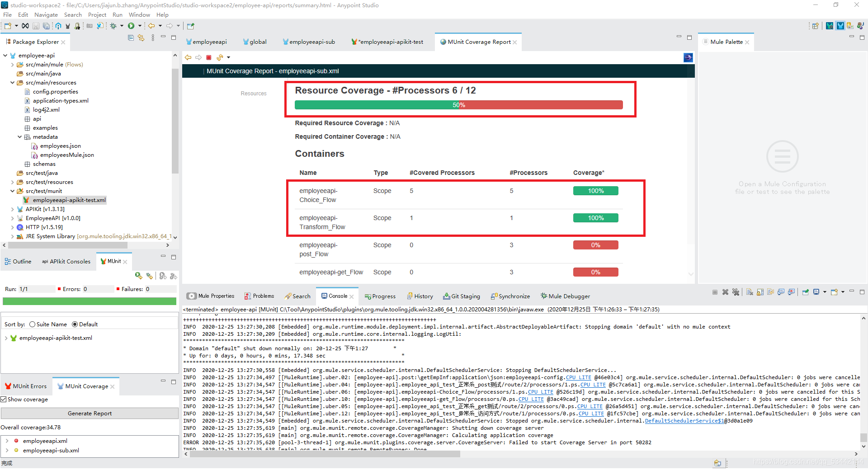Pin the Console view
The height and width of the screenshot is (470, 868).
(806, 292)
